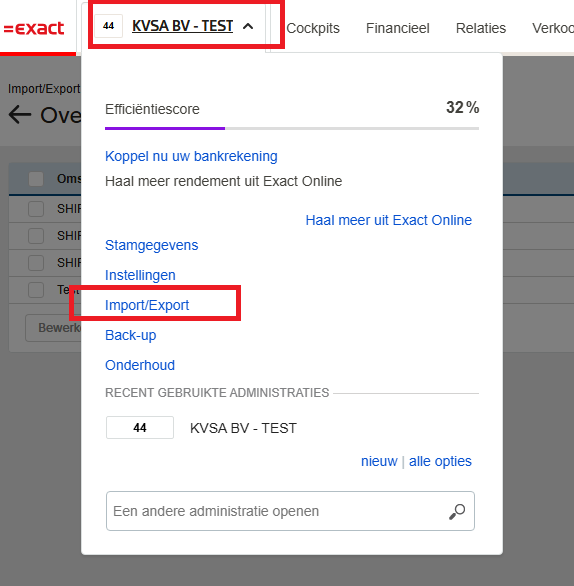
Task: Click Haal meer rendement uit Exact Online text
Action: 223,181
